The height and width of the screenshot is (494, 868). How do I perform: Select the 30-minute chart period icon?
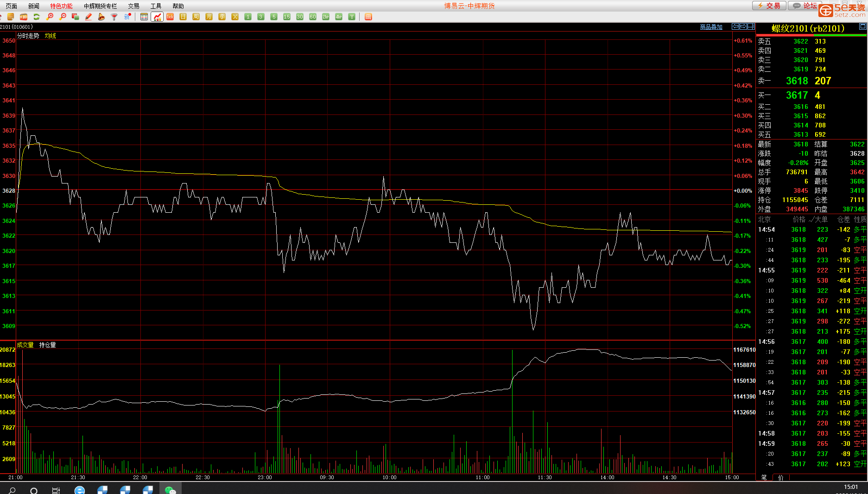click(300, 17)
